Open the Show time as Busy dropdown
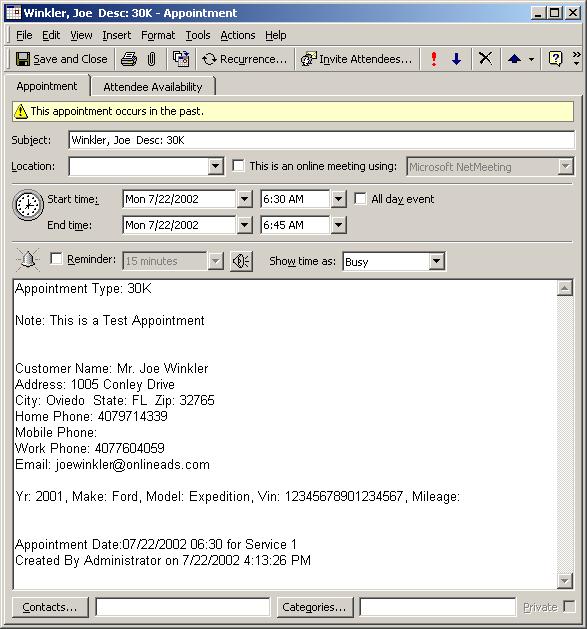Viewport: 587px width, 629px height. pyautogui.click(x=436, y=262)
